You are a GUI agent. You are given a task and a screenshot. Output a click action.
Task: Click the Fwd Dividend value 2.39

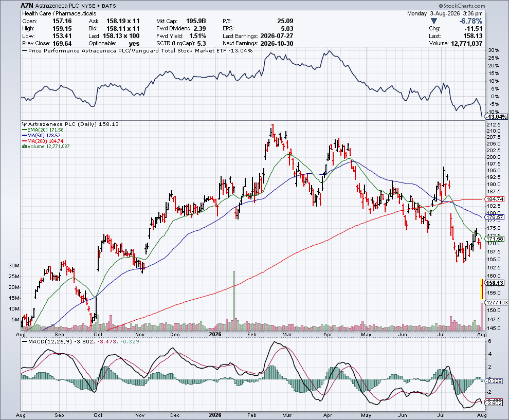pyautogui.click(x=200, y=29)
